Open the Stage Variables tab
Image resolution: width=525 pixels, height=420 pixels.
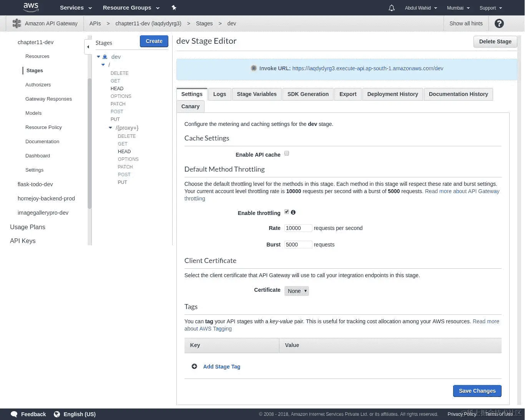pyautogui.click(x=257, y=94)
